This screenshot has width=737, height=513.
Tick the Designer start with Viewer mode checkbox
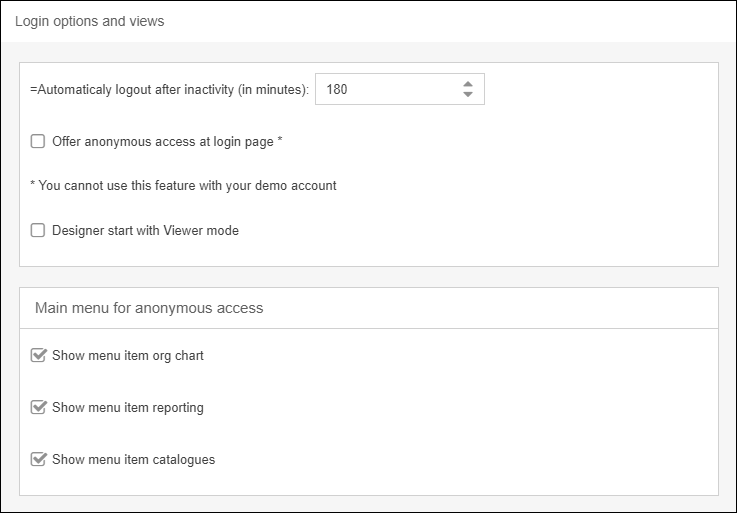[38, 230]
